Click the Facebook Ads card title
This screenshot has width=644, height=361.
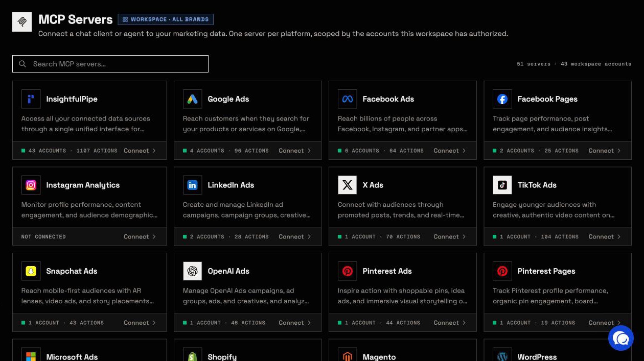388,99
